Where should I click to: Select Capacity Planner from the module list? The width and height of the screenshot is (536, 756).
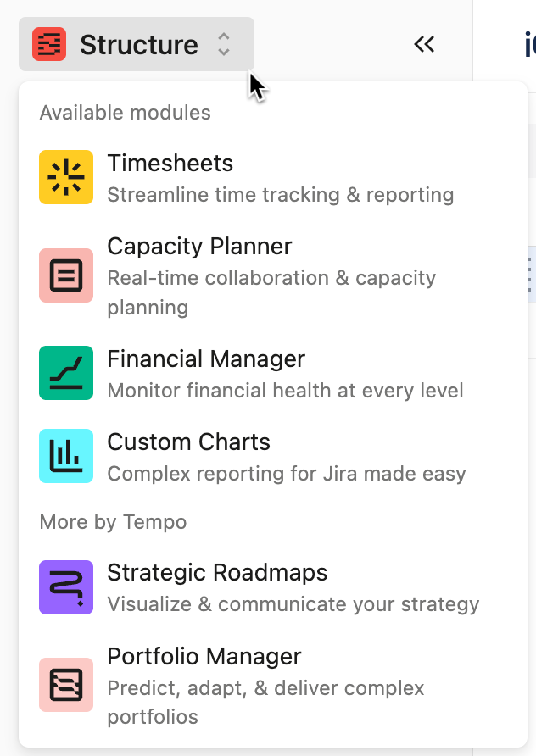(x=199, y=247)
